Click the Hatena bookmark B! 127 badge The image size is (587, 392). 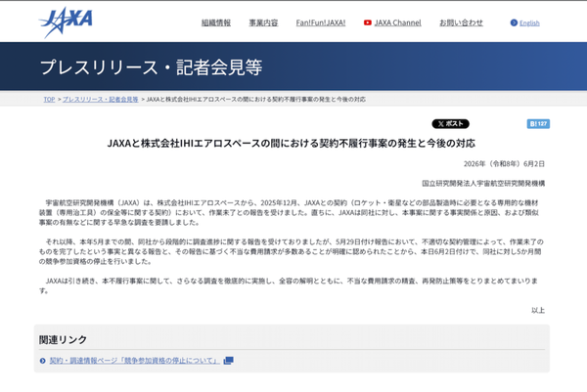coord(538,124)
